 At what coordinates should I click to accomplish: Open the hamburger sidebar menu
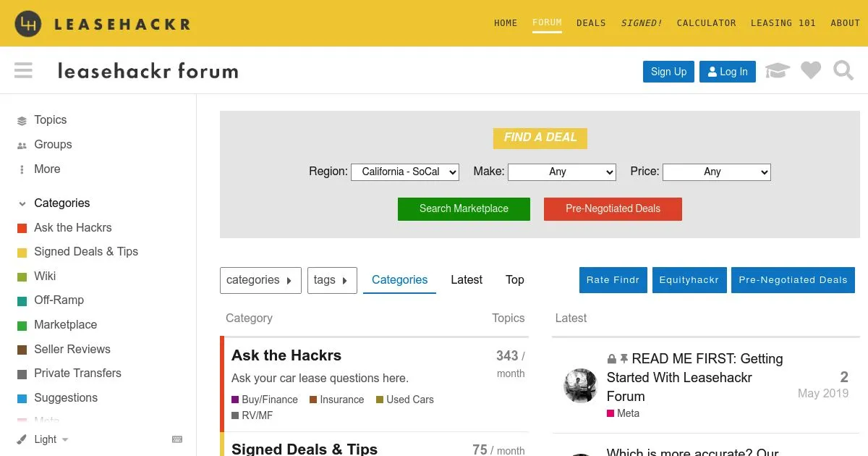23,70
